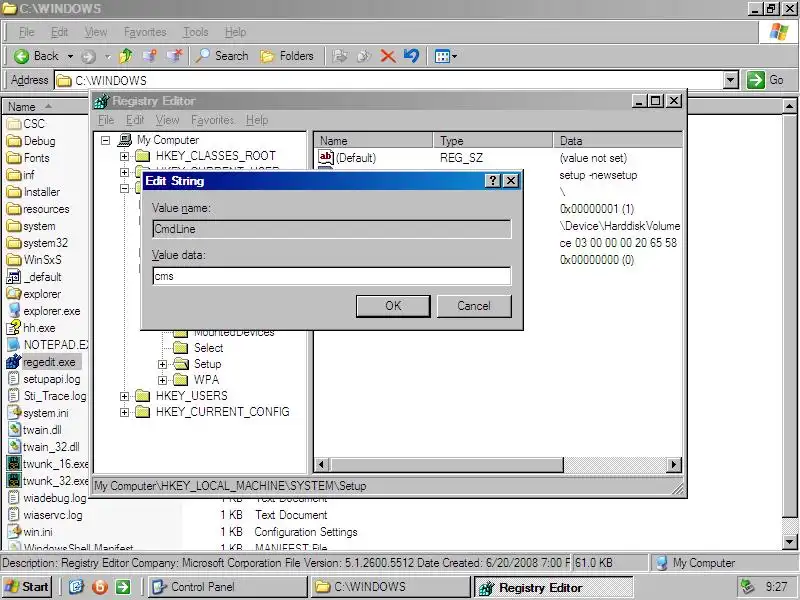Click the system tray network icon
This screenshot has height=600, width=800.
click(747, 587)
